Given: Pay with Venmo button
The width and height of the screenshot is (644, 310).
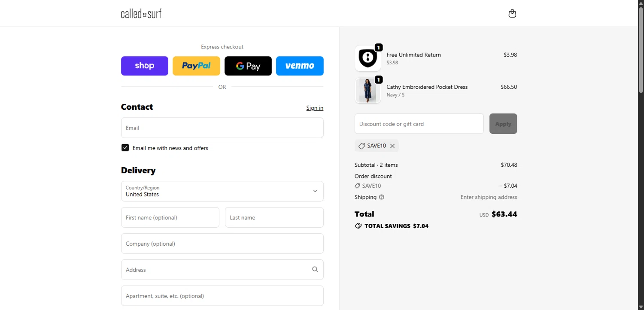Looking at the screenshot, I should click(300, 66).
